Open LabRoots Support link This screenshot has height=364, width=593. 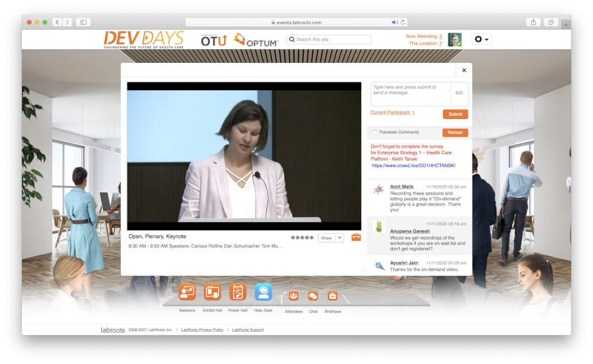(248, 330)
